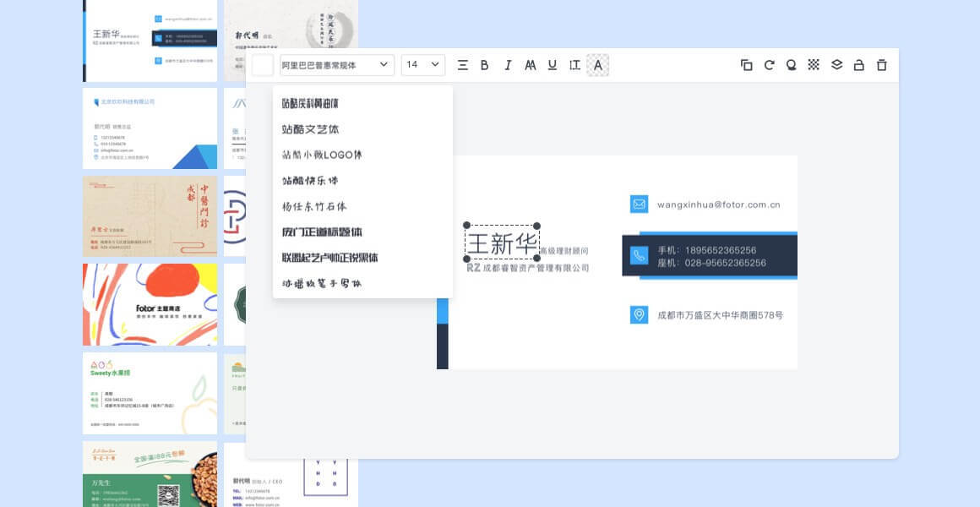
Task: Open the Fotor 主题酒店 template
Action: click(150, 304)
